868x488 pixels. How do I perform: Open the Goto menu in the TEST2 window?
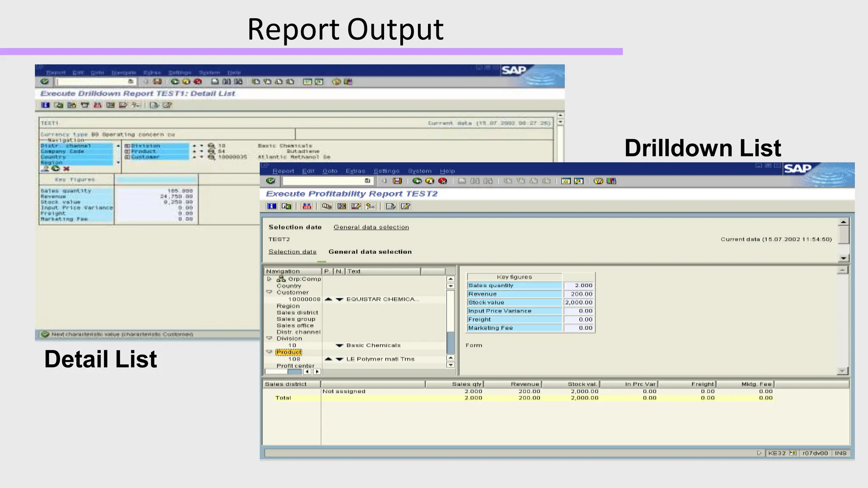point(330,171)
